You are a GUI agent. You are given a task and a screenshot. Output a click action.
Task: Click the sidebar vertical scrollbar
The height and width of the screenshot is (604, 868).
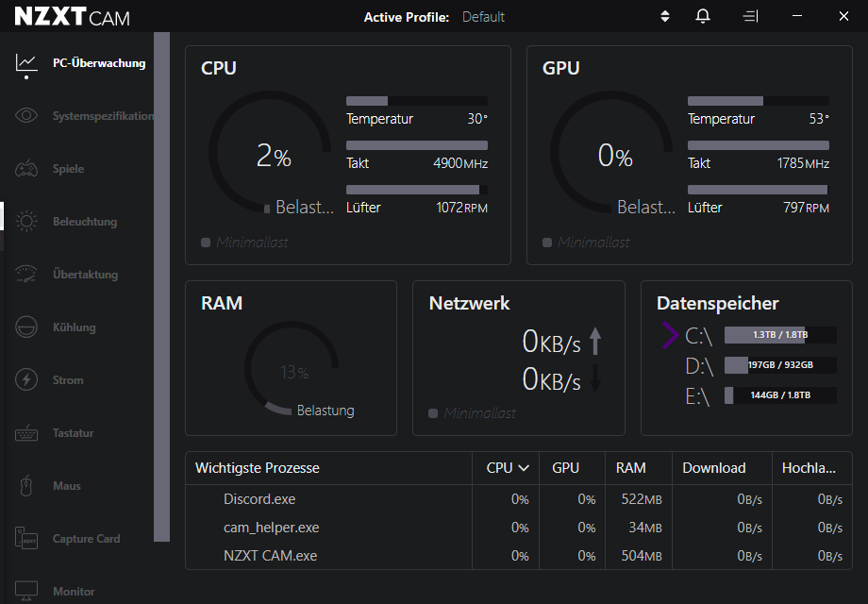pos(161,287)
